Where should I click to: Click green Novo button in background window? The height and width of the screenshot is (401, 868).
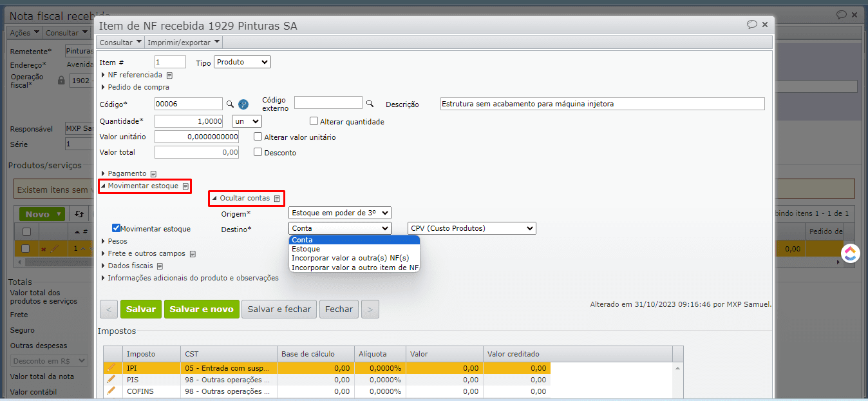coord(42,214)
